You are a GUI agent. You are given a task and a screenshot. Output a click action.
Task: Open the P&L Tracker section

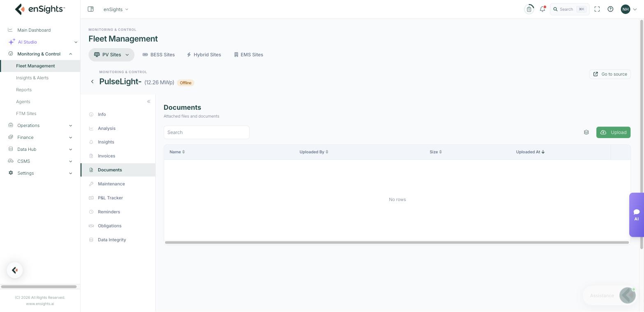pos(118,198)
